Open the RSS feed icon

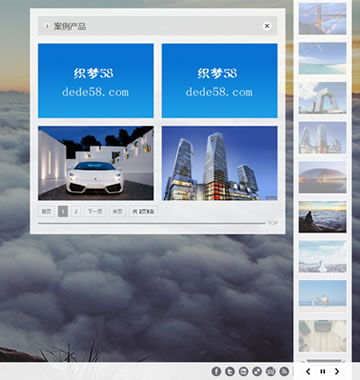click(284, 371)
